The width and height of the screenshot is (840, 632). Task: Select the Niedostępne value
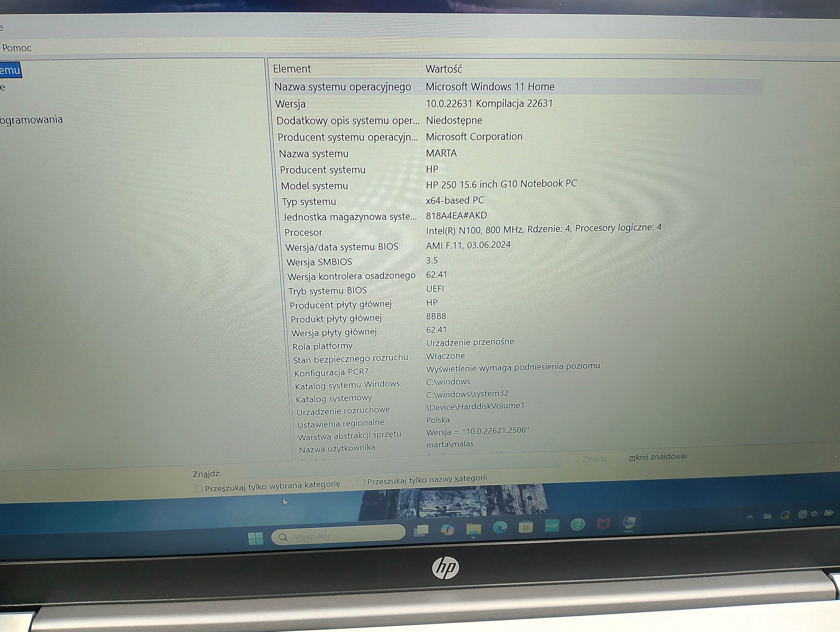[x=454, y=120]
